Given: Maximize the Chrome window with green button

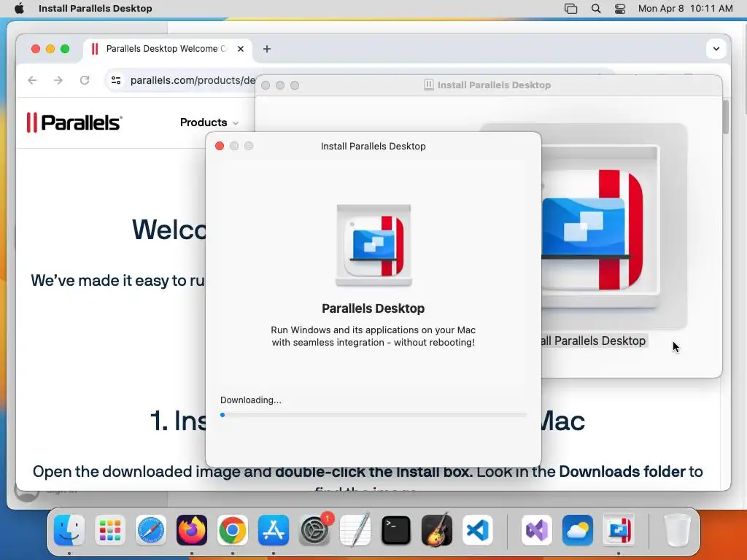Looking at the screenshot, I should pyautogui.click(x=65, y=49).
